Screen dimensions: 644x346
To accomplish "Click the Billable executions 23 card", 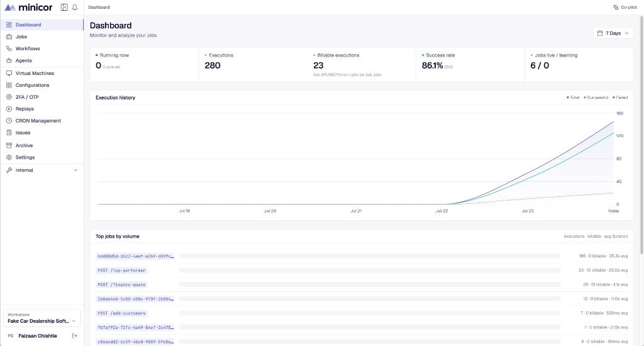I will pyautogui.click(x=362, y=65).
